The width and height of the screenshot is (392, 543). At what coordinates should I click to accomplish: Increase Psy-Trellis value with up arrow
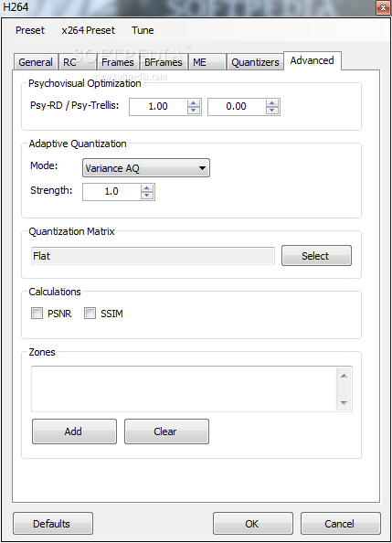tap(272, 103)
